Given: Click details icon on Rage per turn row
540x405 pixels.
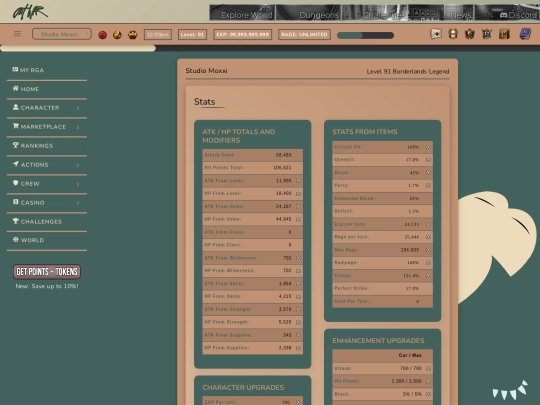Looking at the screenshot, I should [428, 237].
